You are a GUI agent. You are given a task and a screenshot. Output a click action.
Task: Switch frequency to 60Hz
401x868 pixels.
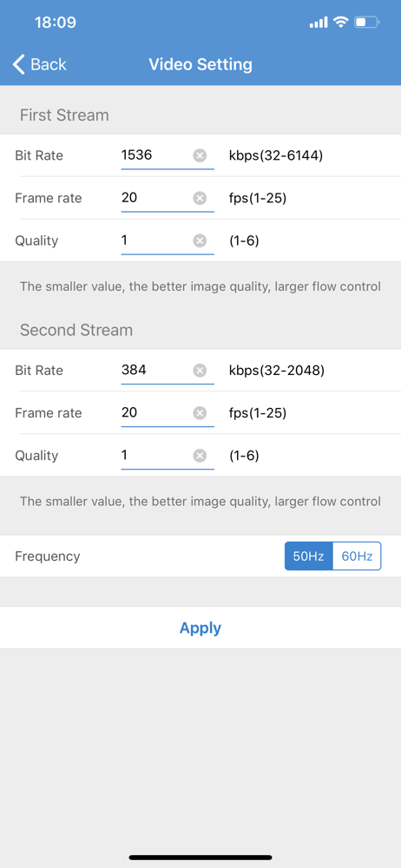tap(357, 556)
